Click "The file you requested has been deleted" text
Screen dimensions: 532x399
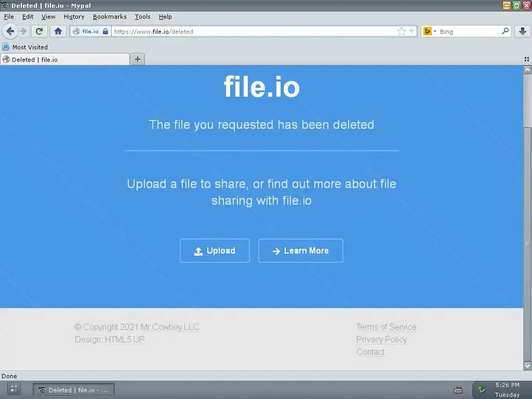click(x=262, y=125)
